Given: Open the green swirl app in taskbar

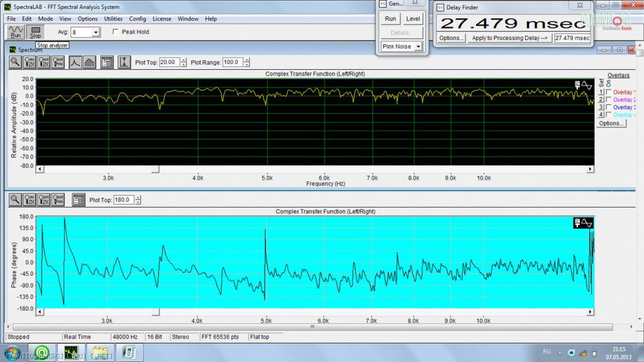Looking at the screenshot, I should [42, 353].
